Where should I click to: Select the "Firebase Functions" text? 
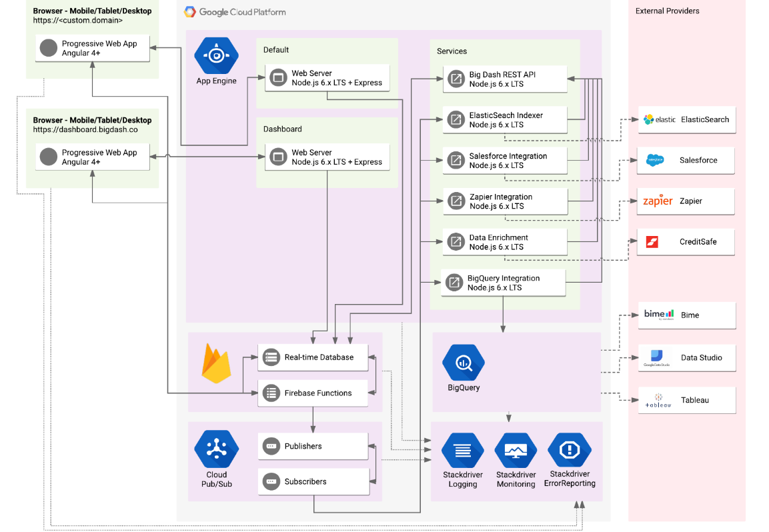[317, 393]
